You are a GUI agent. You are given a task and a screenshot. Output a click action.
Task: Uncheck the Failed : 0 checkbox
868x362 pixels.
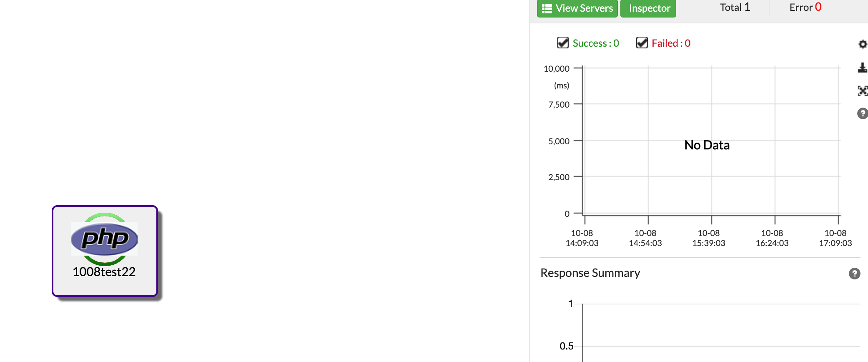(x=641, y=42)
